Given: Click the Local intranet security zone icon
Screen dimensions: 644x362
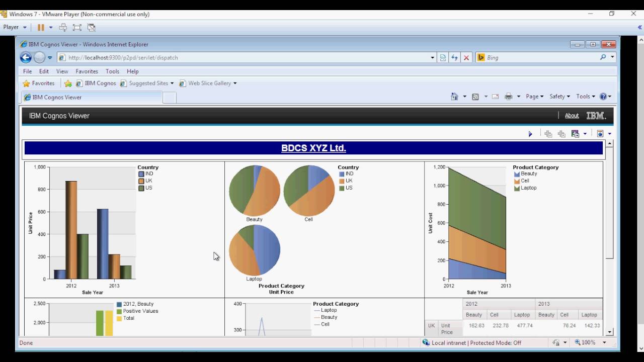Looking at the screenshot, I should point(426,342).
